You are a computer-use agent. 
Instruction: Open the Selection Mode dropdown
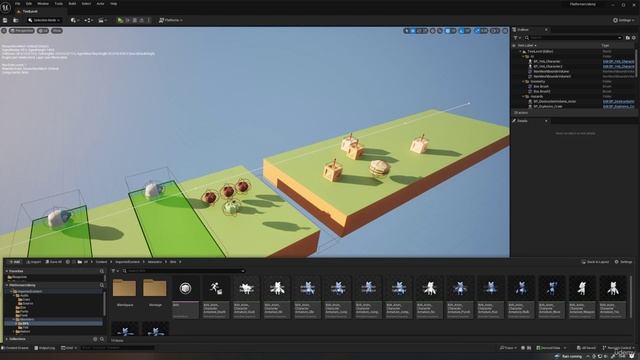(44, 20)
